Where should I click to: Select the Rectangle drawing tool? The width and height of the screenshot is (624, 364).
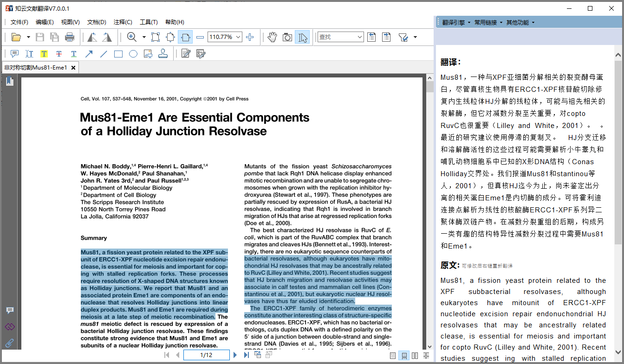(x=118, y=54)
